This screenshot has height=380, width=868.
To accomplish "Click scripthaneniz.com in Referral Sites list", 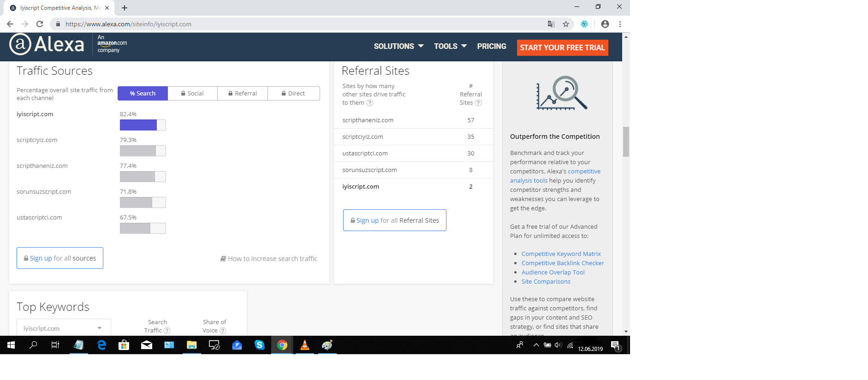I will click(368, 120).
